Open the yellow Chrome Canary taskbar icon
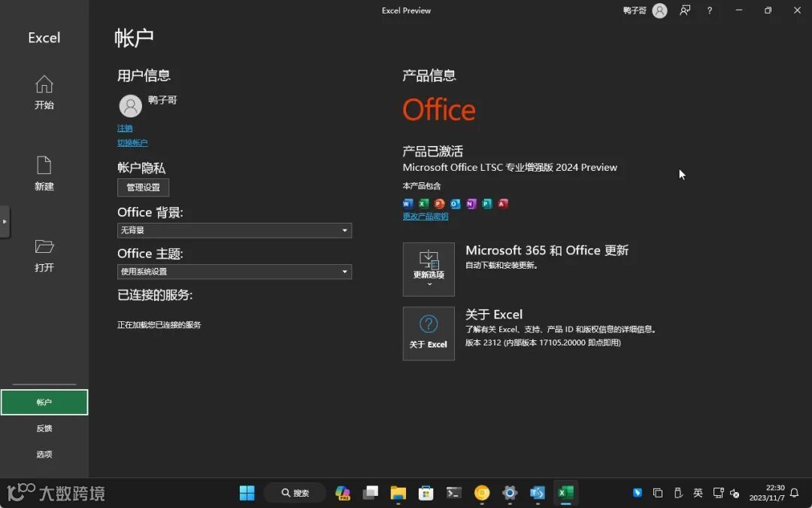The height and width of the screenshot is (508, 812). [482, 492]
